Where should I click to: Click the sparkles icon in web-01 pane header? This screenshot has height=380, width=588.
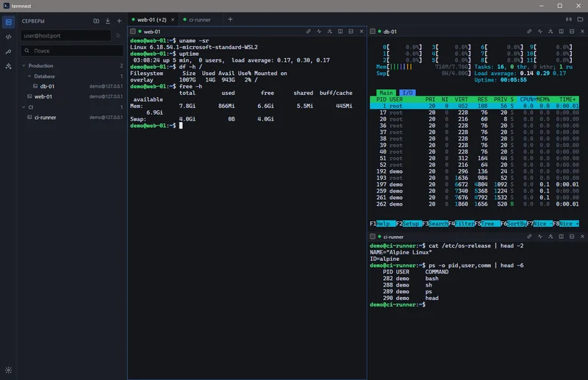[x=329, y=32]
